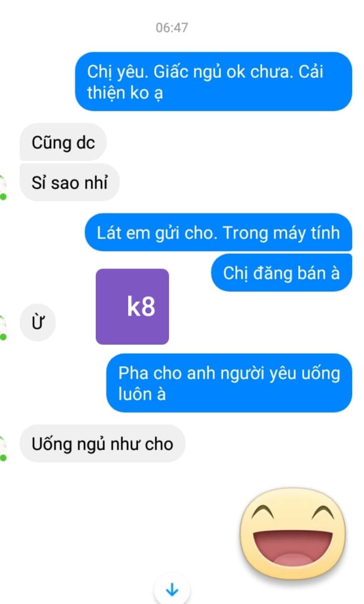Select the 'Cũng dc' message bubble
Viewport: 364px width, 604px height.
[x=63, y=142]
